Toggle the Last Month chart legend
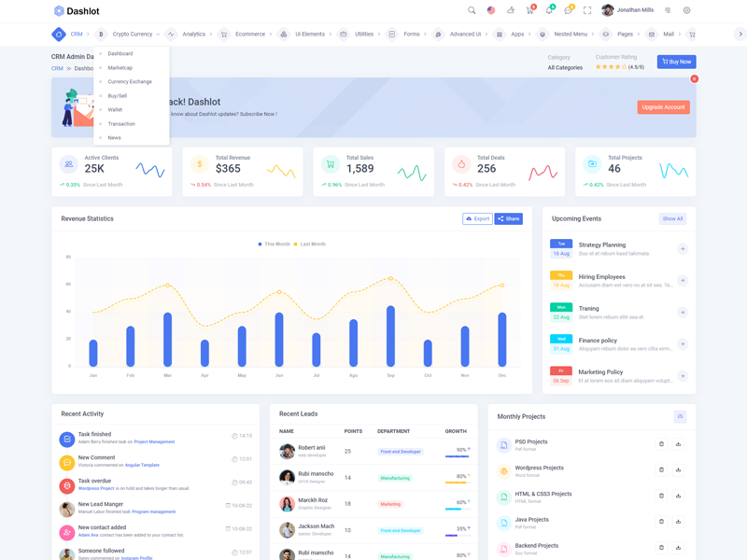The height and width of the screenshot is (560, 747). [x=310, y=244]
